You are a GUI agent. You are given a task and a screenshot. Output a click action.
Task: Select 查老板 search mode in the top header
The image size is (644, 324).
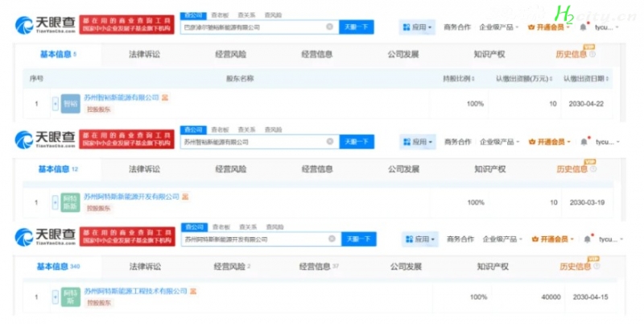coord(217,15)
